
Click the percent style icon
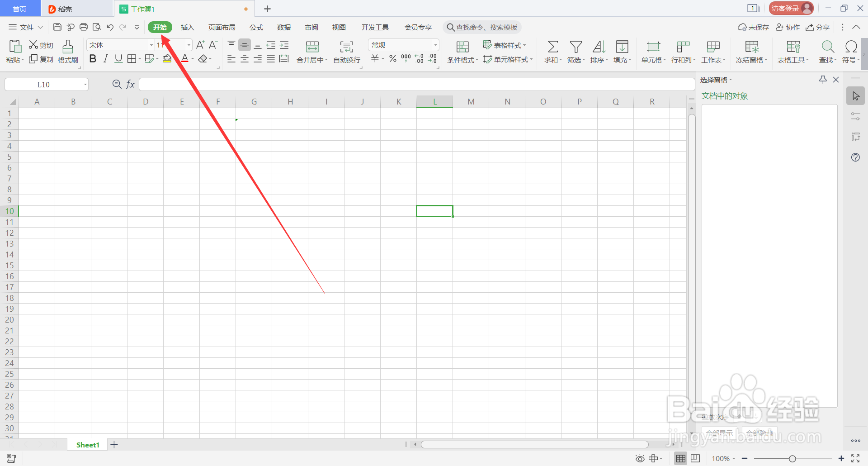[x=393, y=59]
